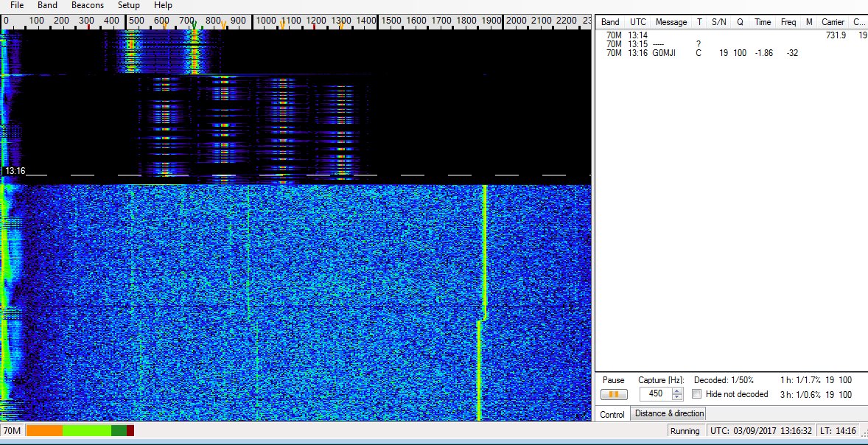Click the green marker on the frequency ruler
The width and height of the screenshot is (868, 445).
194,27
